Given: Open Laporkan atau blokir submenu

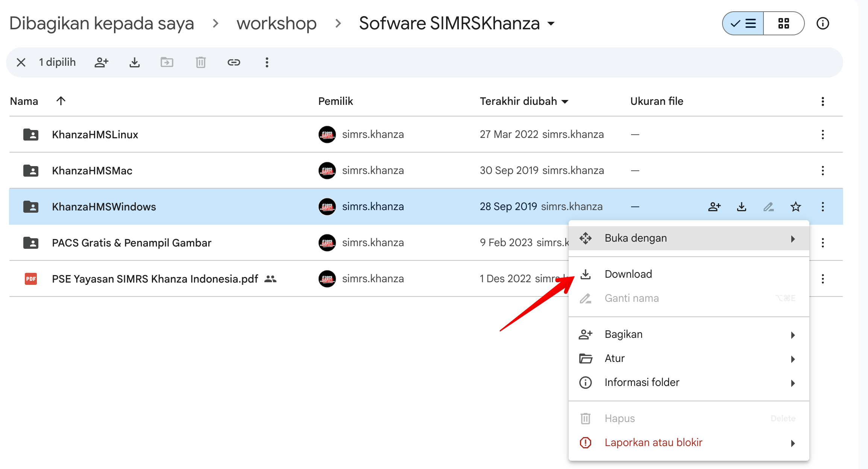Looking at the screenshot, I should point(689,443).
